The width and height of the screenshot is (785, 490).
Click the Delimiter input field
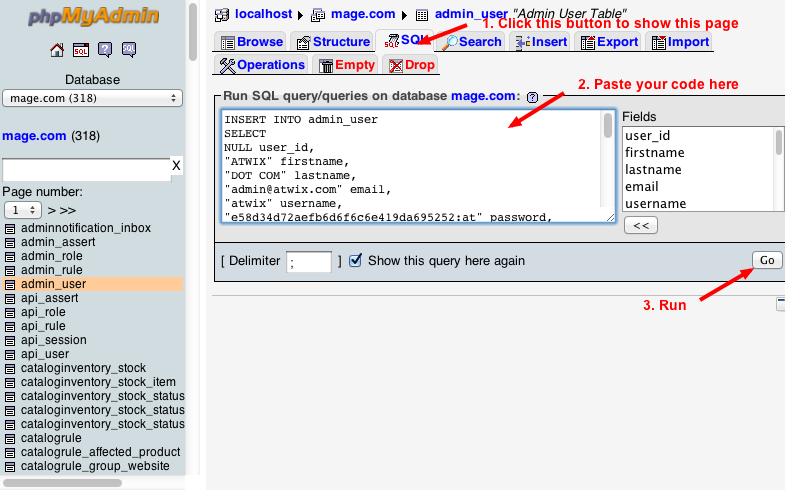coord(309,261)
